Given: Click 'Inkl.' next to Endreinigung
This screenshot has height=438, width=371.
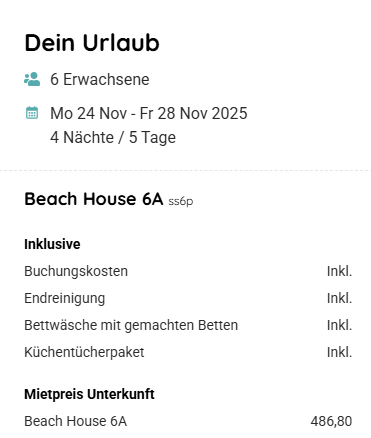Looking at the screenshot, I should 339,298.
